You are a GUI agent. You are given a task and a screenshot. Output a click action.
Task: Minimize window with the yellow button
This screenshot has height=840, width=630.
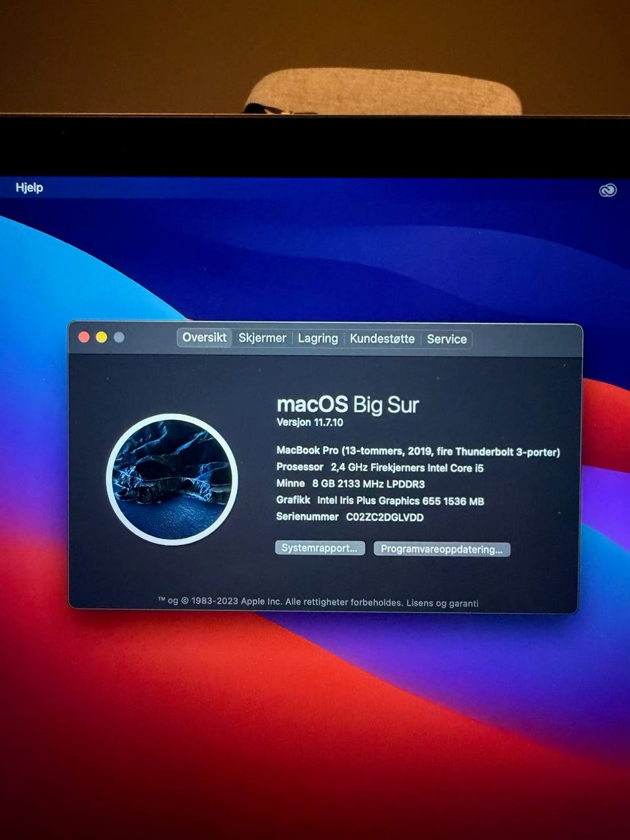(x=101, y=337)
